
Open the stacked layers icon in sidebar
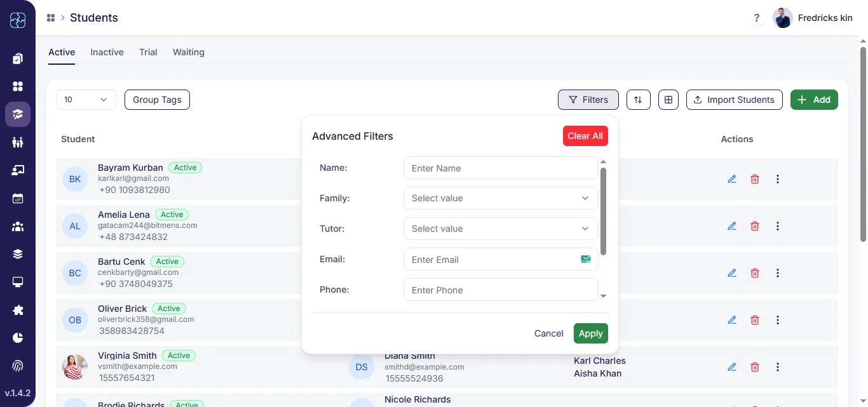click(x=18, y=254)
